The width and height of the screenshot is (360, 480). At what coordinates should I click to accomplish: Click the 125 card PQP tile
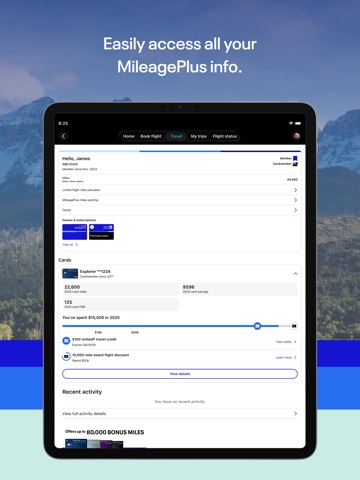(120, 304)
